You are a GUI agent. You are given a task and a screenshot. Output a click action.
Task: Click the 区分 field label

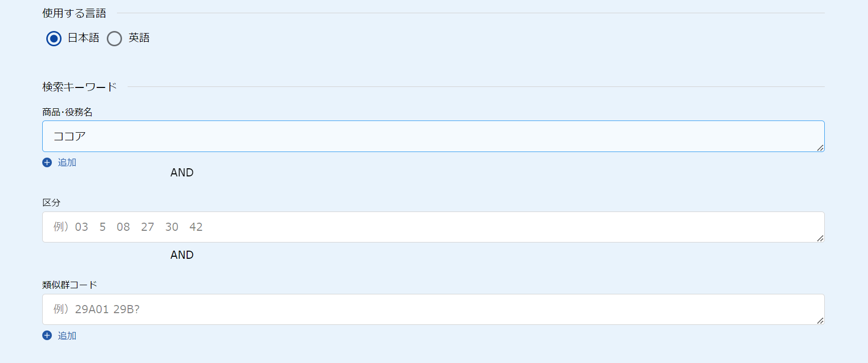point(51,202)
